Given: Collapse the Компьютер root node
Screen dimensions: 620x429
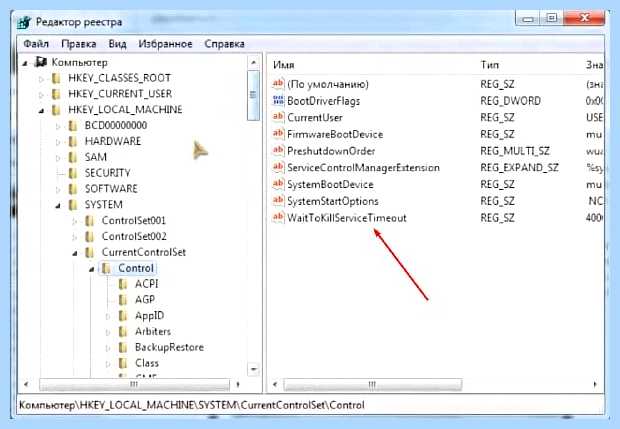Looking at the screenshot, I should click(x=25, y=63).
